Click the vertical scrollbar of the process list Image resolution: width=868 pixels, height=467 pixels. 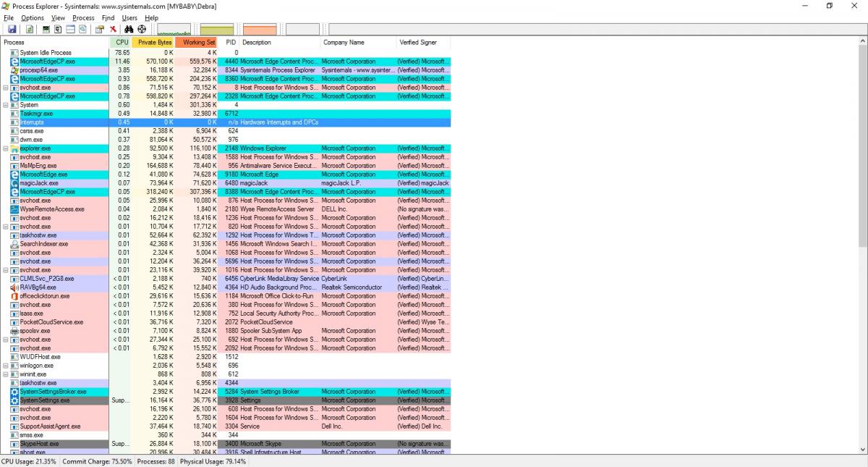click(x=861, y=245)
